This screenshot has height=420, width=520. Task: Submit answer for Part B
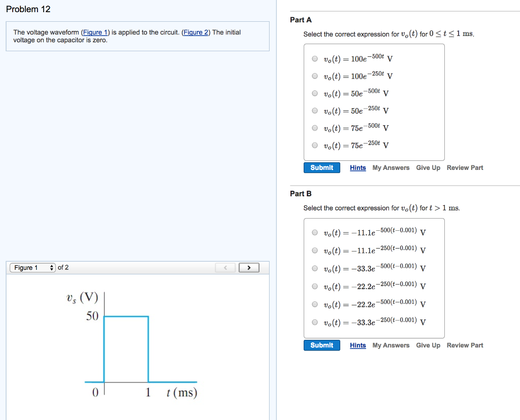coord(321,345)
